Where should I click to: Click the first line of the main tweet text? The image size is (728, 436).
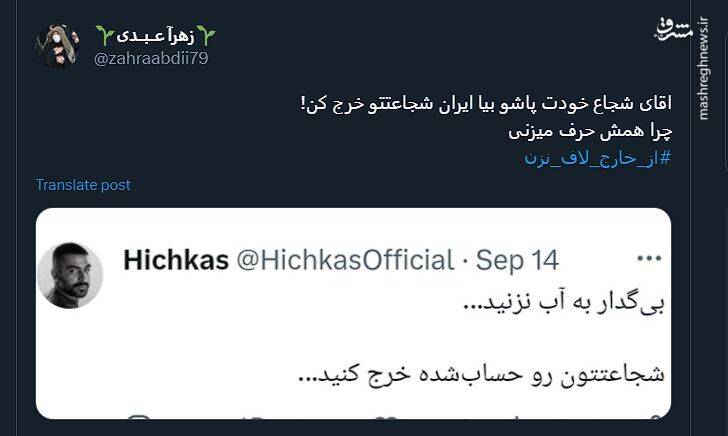point(486,104)
